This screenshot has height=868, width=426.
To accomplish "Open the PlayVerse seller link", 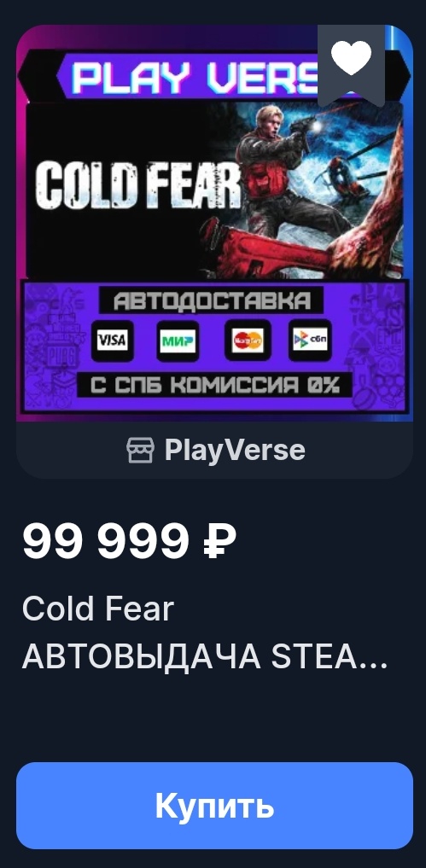I will point(215,450).
